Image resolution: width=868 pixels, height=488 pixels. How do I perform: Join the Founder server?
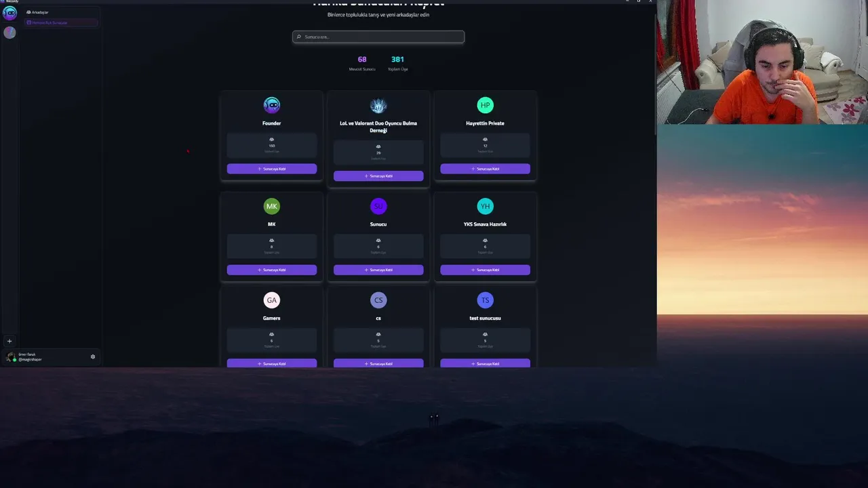click(x=272, y=169)
